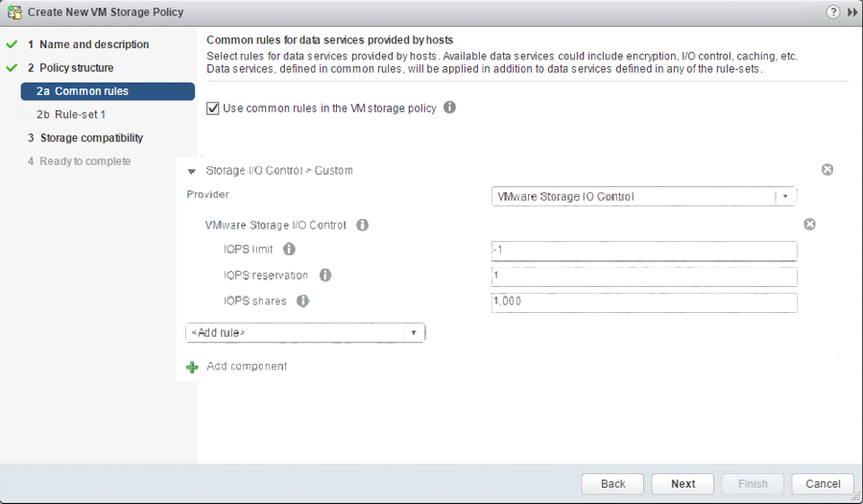Remove the Storage I/O Control component
The image size is (863, 504).
[x=827, y=170]
